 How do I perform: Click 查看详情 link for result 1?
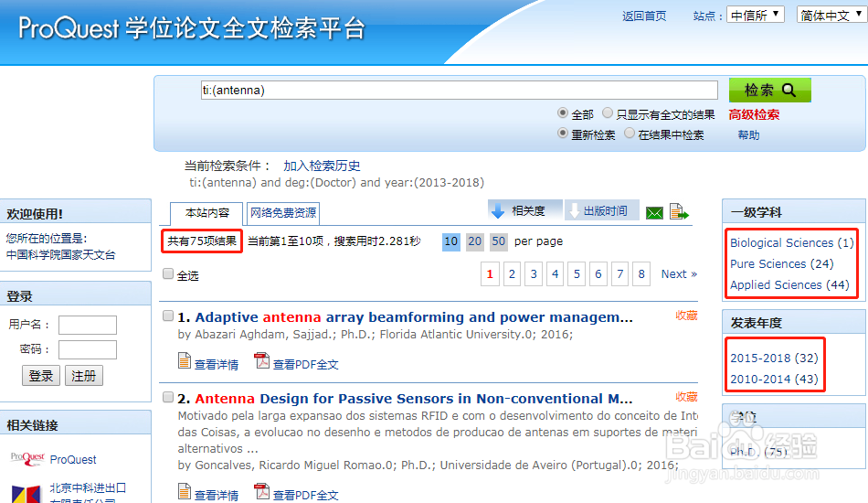217,365
